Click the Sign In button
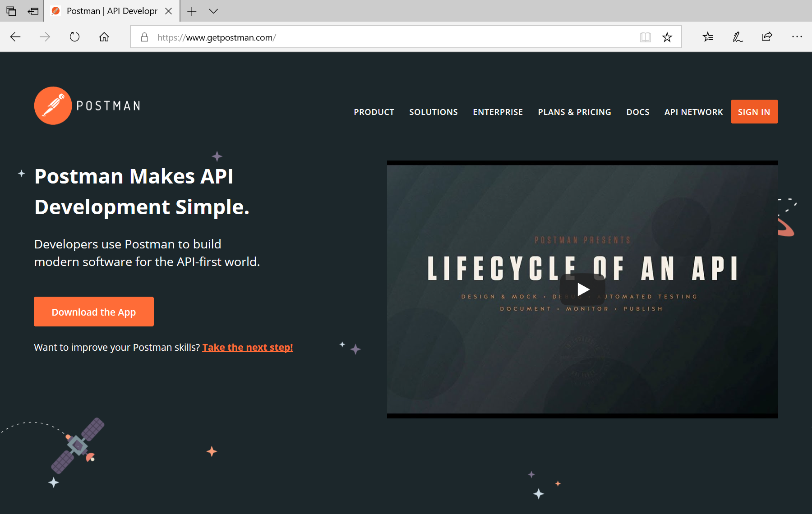The height and width of the screenshot is (514, 812). pos(754,112)
